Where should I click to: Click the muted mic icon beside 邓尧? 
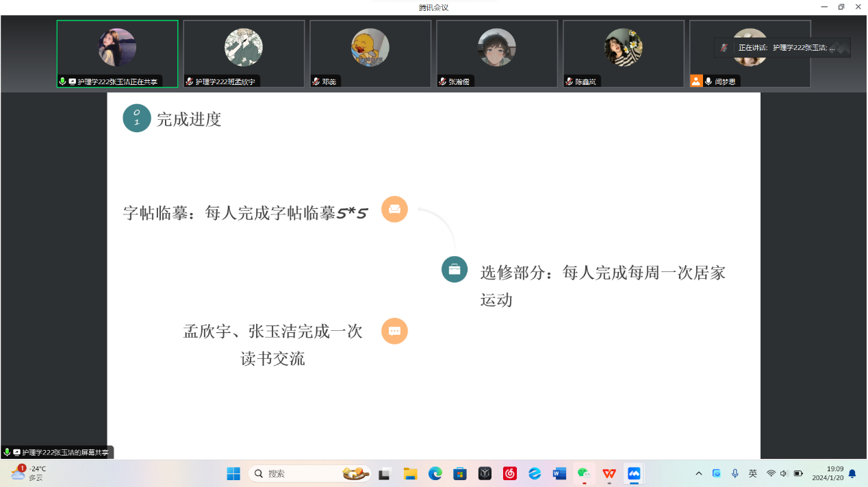pyautogui.click(x=316, y=82)
